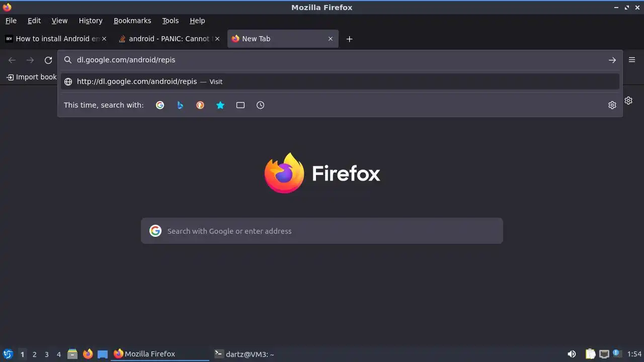
Task: Open the new tab page personalize gear
Action: pos(628,101)
